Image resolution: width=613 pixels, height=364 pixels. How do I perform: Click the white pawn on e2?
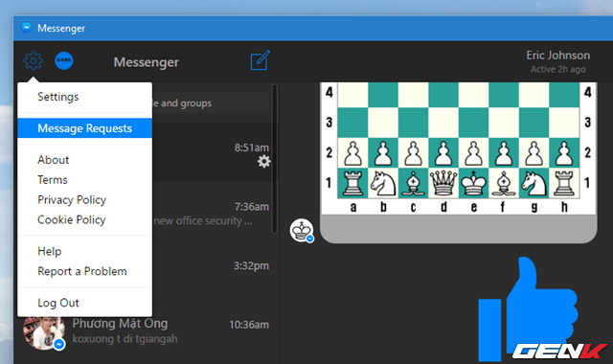[473, 153]
